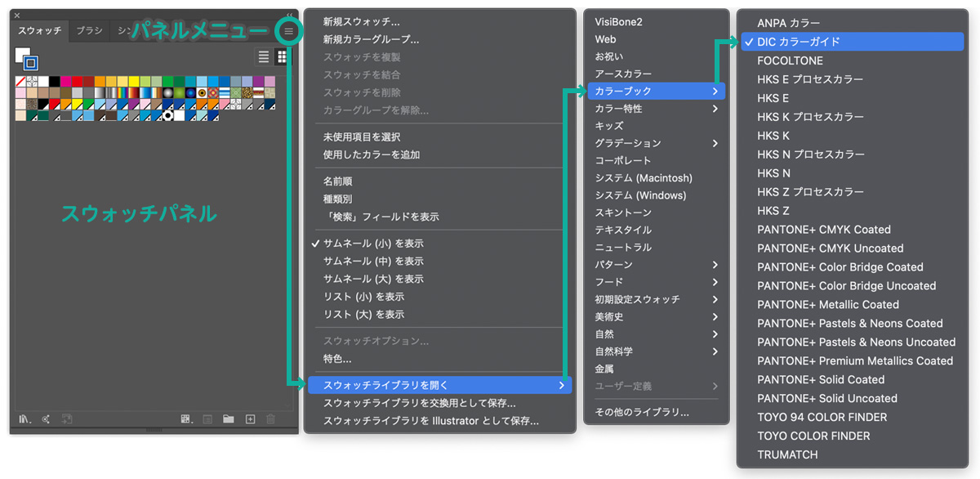
Task: Add a new swatch using the plus icon
Action: click(x=249, y=419)
